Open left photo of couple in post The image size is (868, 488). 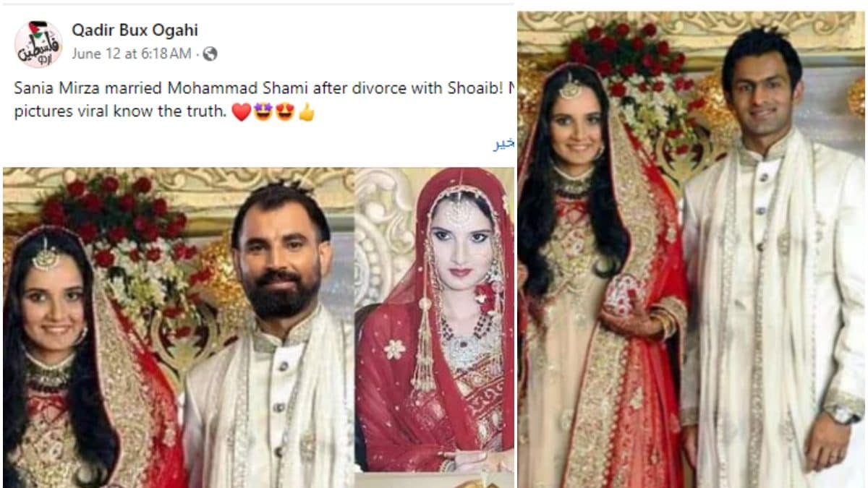tap(179, 328)
